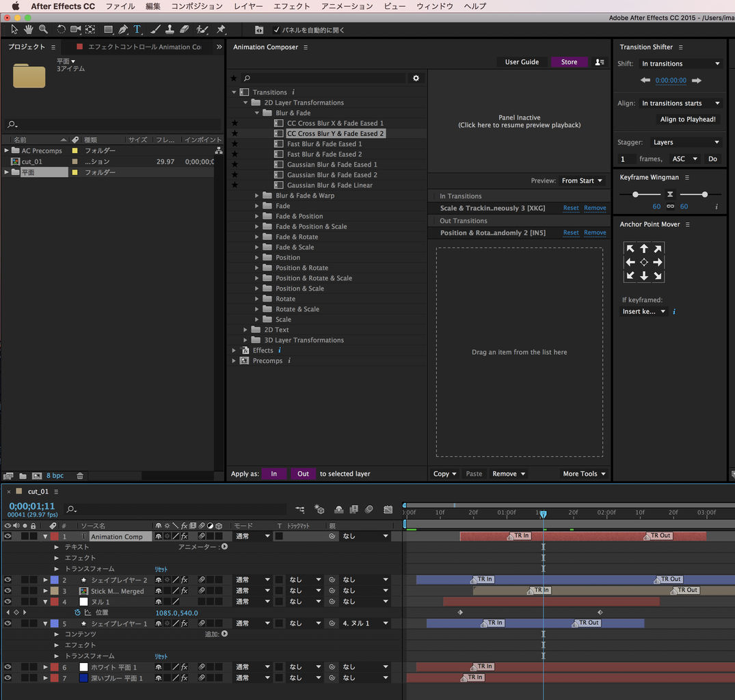Create a new folder in Project panel
The width and height of the screenshot is (735, 700).
pyautogui.click(x=23, y=476)
